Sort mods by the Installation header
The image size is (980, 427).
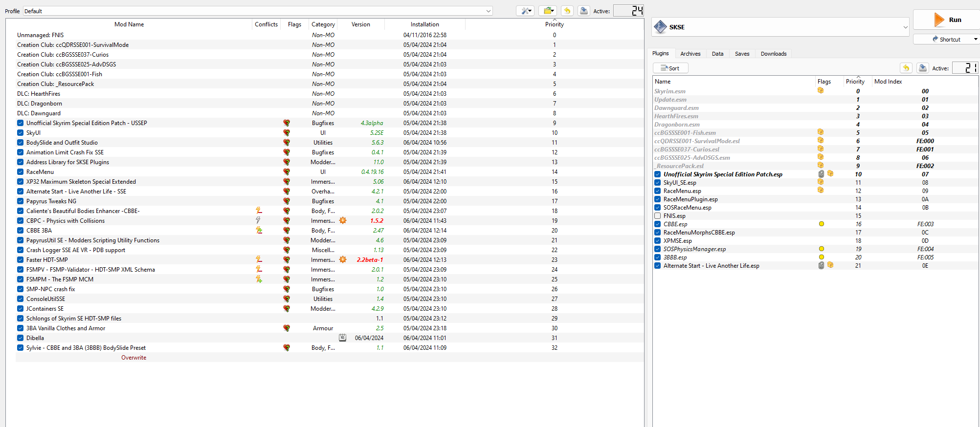tap(424, 24)
